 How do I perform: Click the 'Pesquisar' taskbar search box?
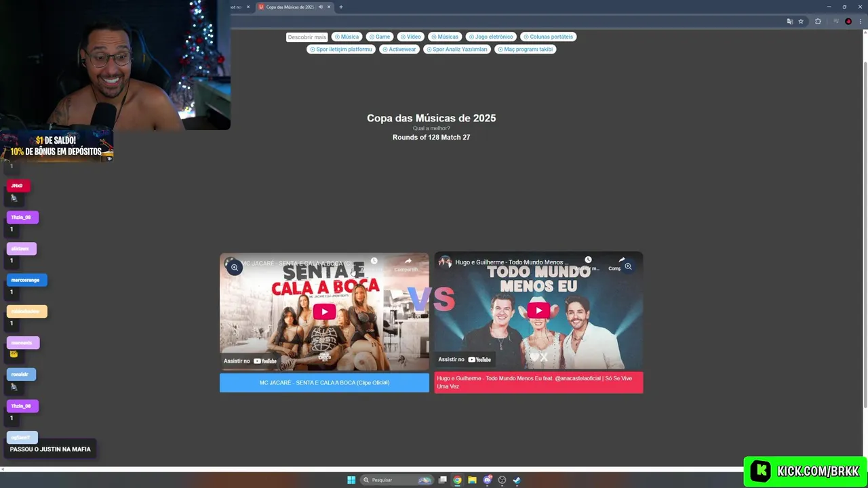[x=397, y=480]
